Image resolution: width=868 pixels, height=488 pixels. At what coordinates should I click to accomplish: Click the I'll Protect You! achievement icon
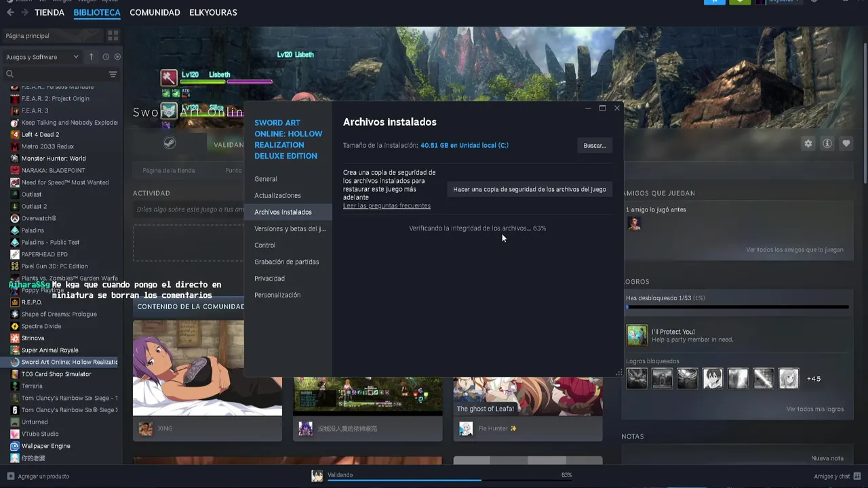[x=637, y=335]
